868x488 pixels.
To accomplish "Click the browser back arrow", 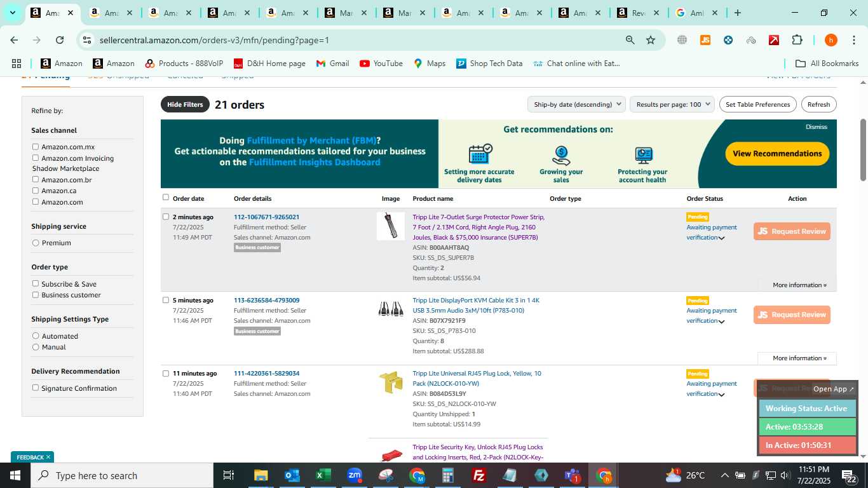I will tap(14, 40).
